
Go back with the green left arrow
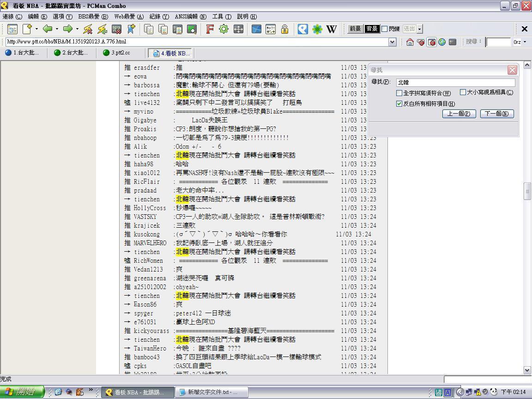click(47, 29)
